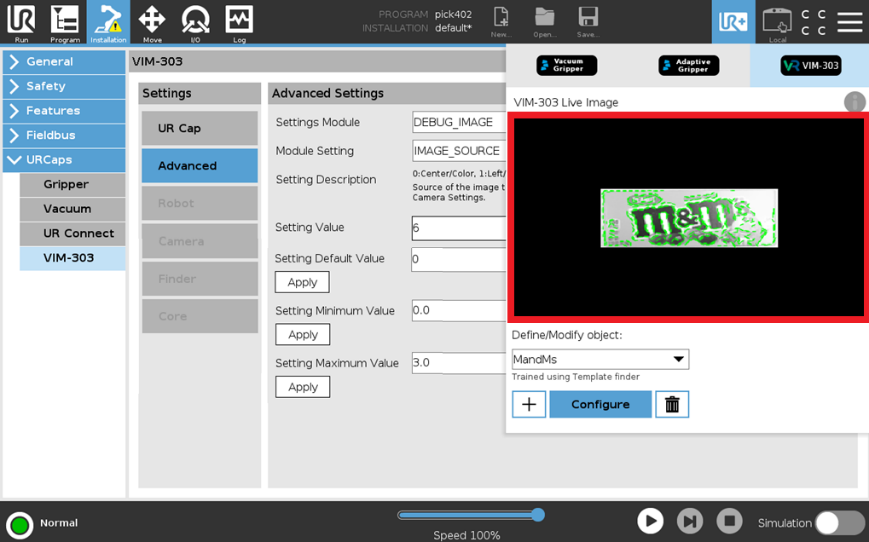Expand the Fieldbus section
The image size is (869, 542).
64,135
